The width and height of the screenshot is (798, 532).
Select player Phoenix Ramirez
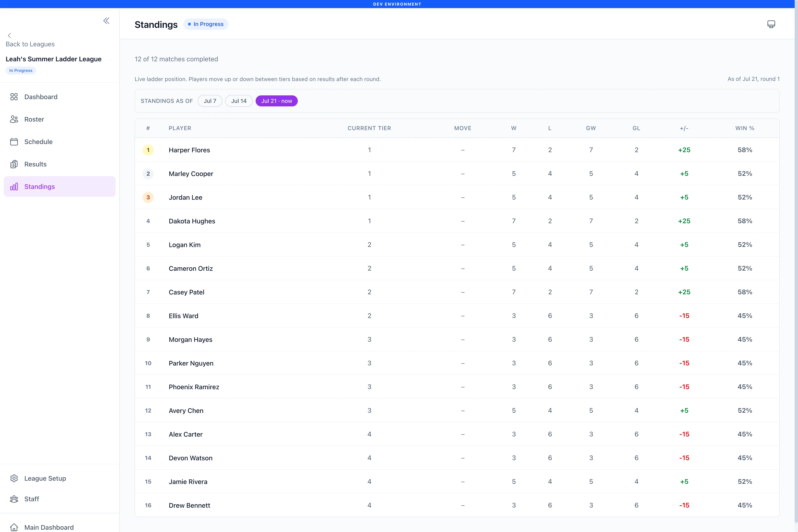point(194,387)
